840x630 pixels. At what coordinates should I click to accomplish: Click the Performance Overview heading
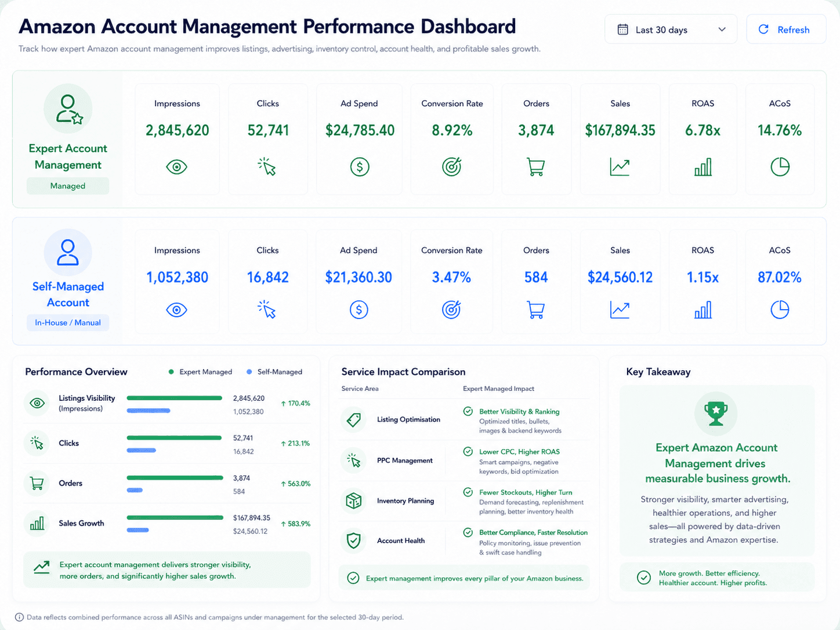click(x=76, y=372)
